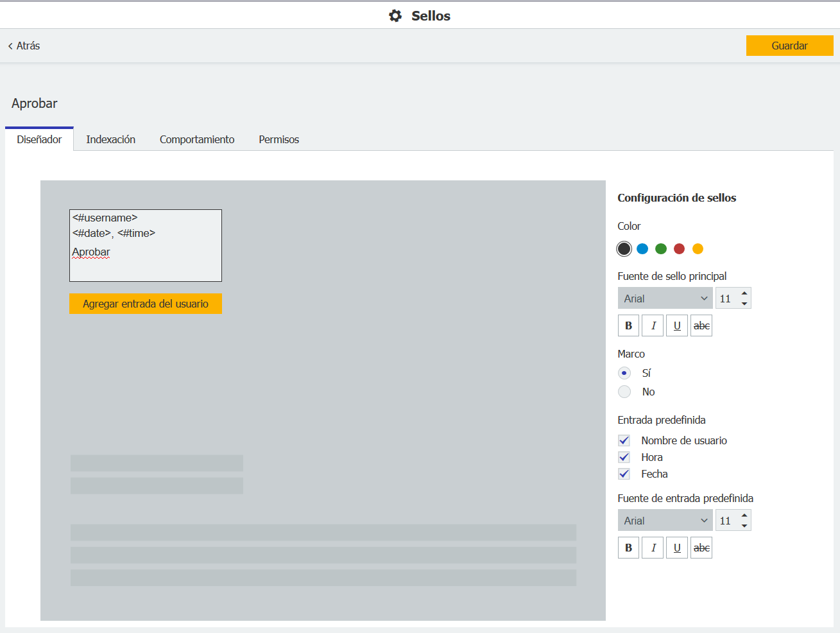Save the stamp with Guardar
Image resolution: width=840 pixels, height=633 pixels.
click(789, 46)
